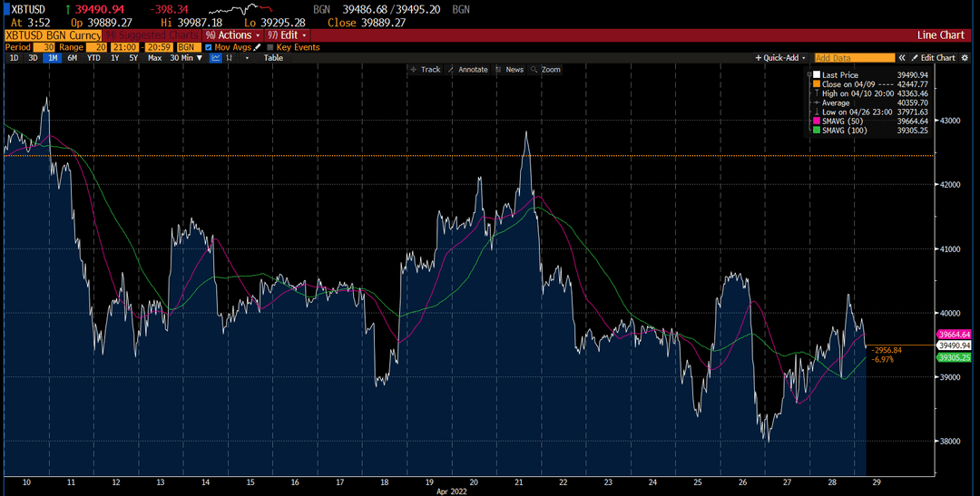The width and height of the screenshot is (980, 496).
Task: Click the green 39305.25 axis price tag
Action: pyautogui.click(x=954, y=357)
